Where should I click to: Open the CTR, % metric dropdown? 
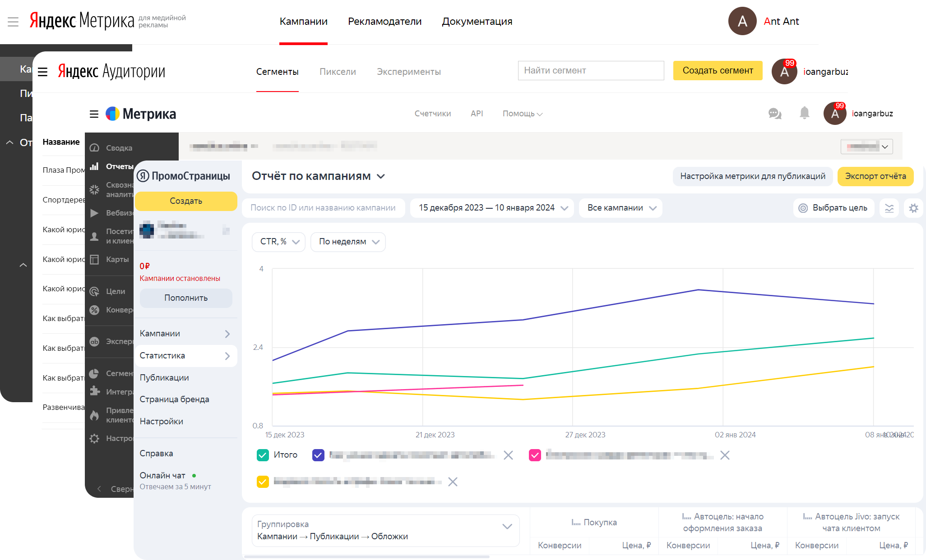coord(279,242)
